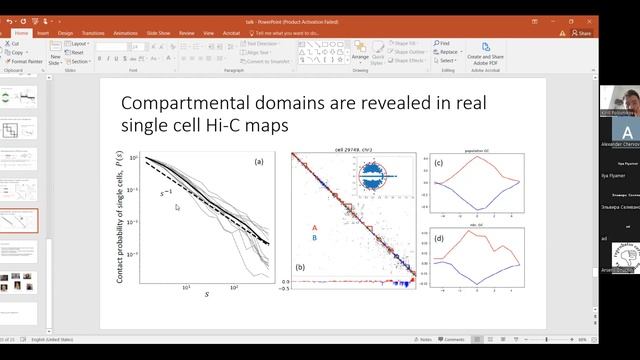Open the View tab

pyautogui.click(x=209, y=33)
